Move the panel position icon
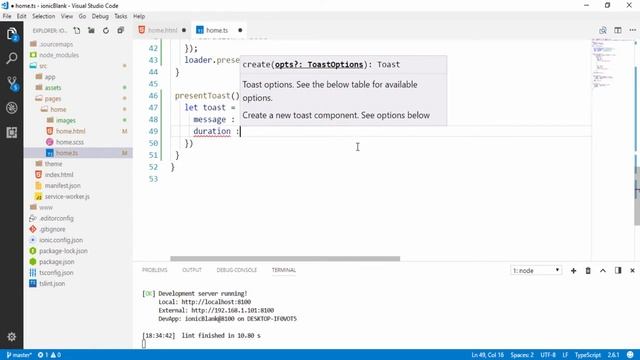640x360 pixels. (618, 271)
